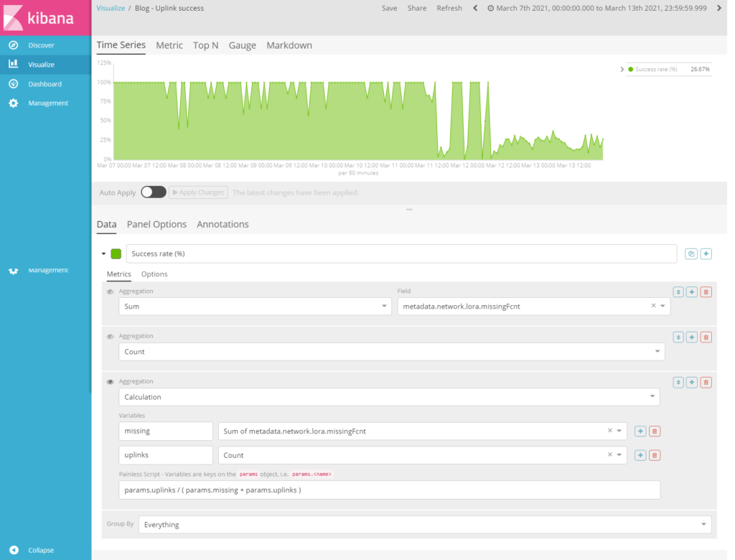Click the Apply Changes button

tap(198, 192)
